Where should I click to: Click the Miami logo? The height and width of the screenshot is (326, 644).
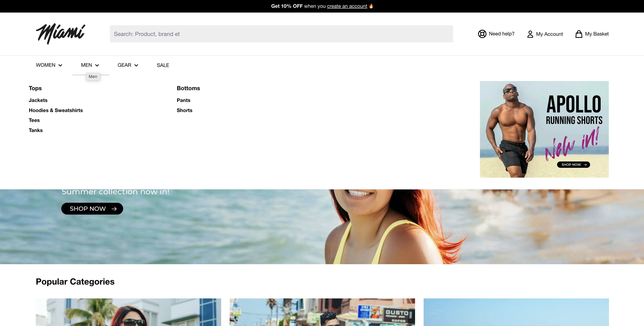click(61, 34)
